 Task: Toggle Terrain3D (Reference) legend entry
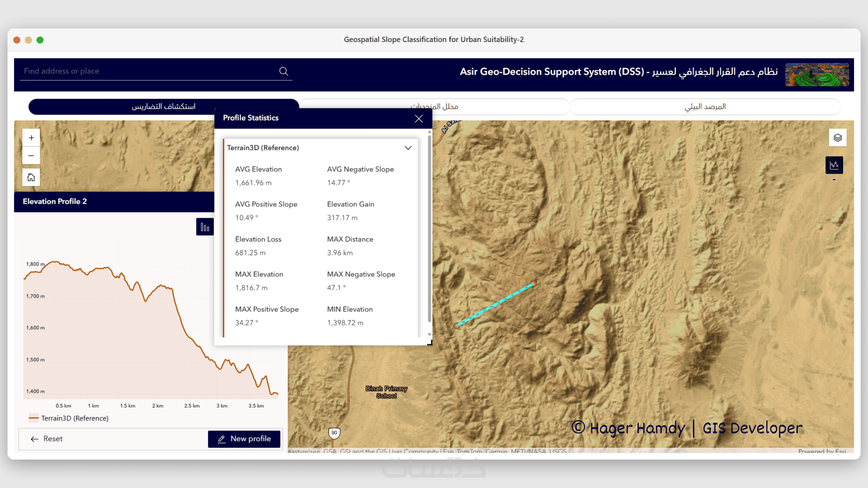tap(69, 418)
